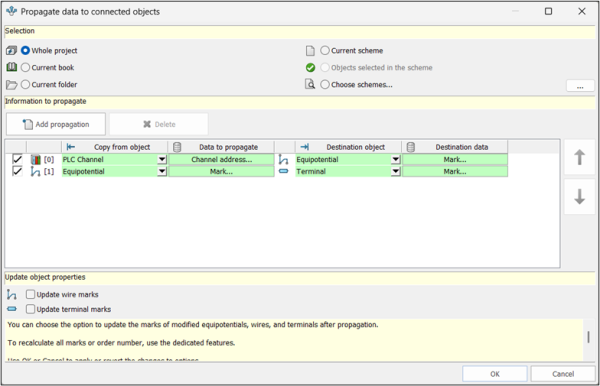Screen dimensions: 600x386
Task: Click the Current folder icon
Action: tap(11, 85)
